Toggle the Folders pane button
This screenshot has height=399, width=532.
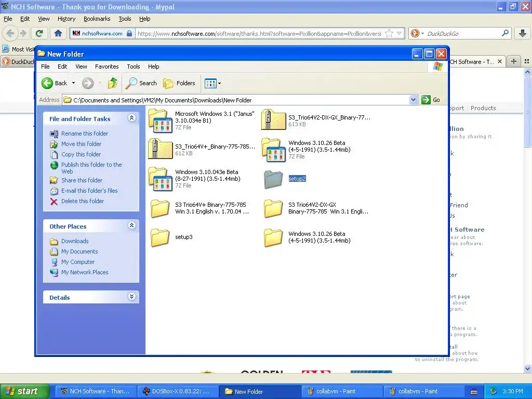point(179,83)
